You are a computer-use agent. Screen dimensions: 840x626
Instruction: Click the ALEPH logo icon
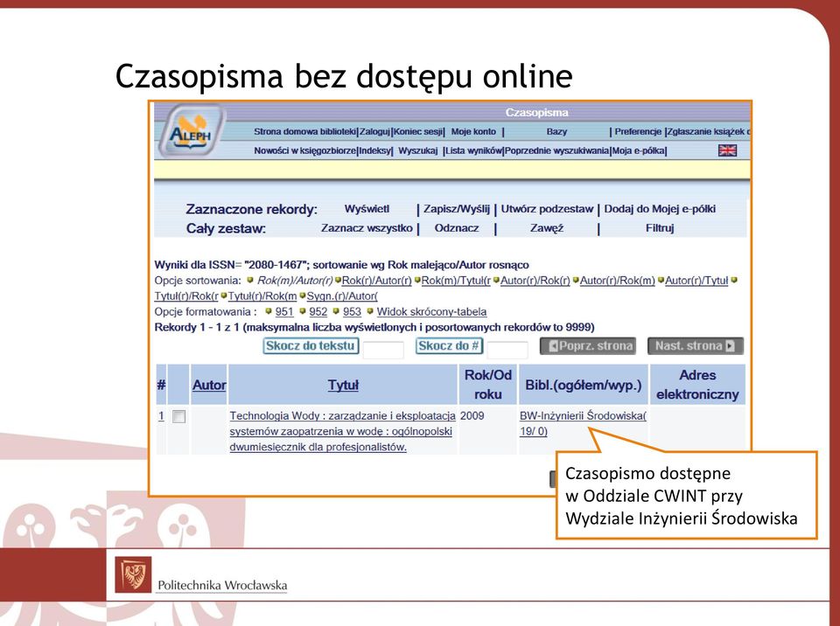pyautogui.click(x=192, y=130)
